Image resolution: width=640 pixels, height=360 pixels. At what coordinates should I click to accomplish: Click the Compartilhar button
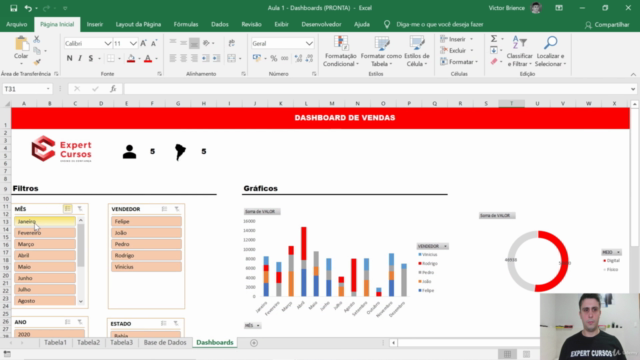tap(607, 25)
